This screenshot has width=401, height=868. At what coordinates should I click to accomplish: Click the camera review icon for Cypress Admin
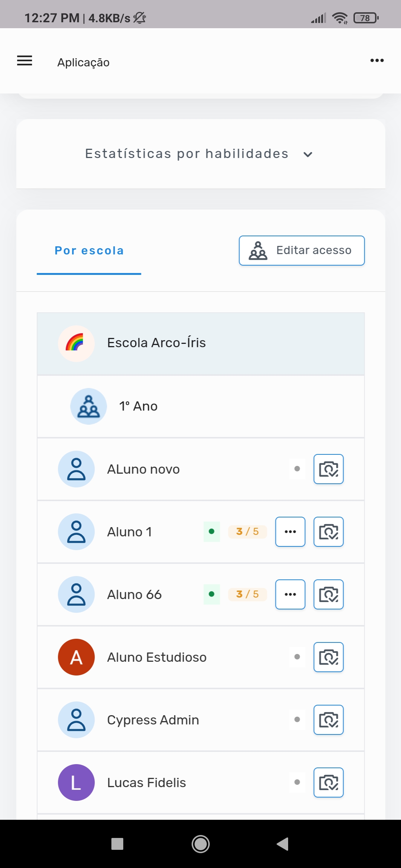coord(329,720)
